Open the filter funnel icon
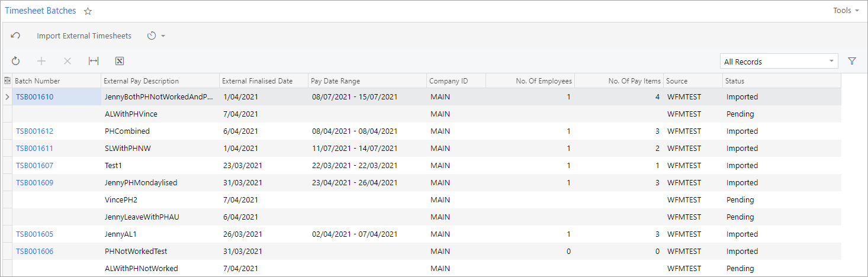The width and height of the screenshot is (868, 277). 852,61
